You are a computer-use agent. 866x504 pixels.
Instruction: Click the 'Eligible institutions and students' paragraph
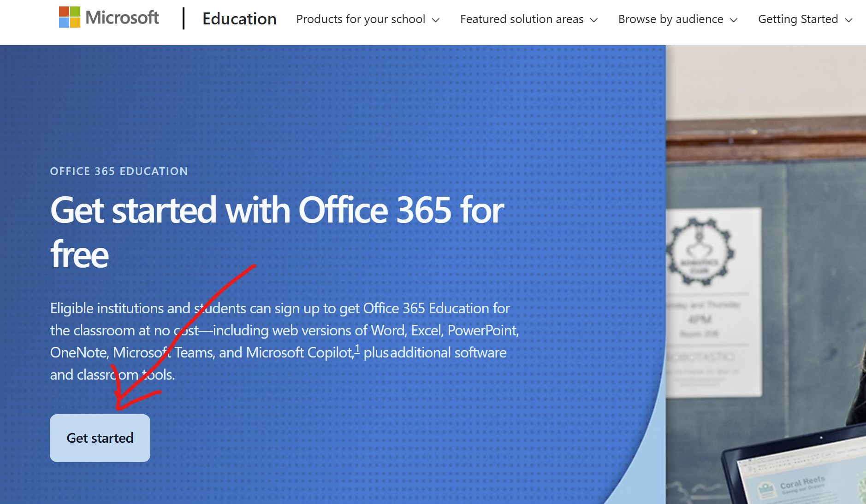pos(285,341)
